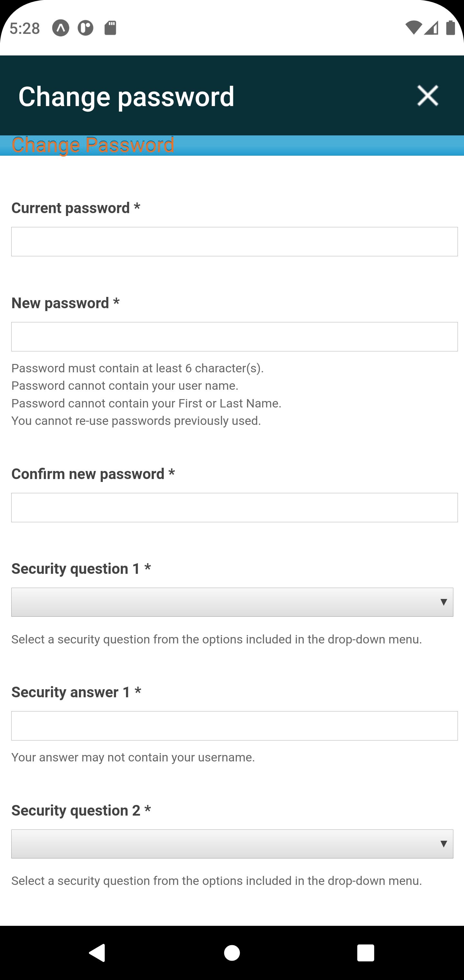Tap the orange Change Password heading
The image size is (464, 980).
(x=93, y=145)
